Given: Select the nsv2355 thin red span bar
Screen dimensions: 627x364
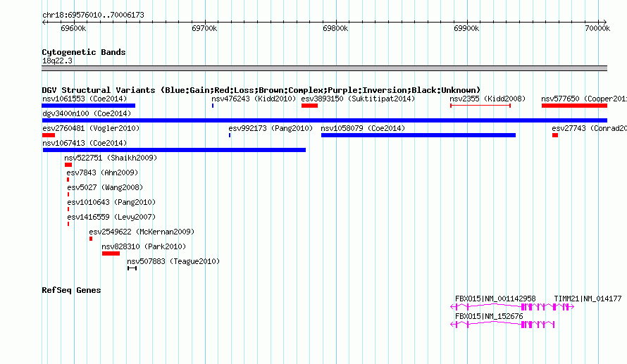Looking at the screenshot, I should point(480,106).
